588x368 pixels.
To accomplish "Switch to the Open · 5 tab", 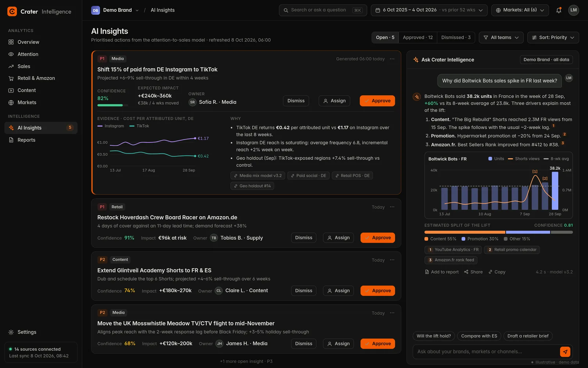I will (x=385, y=38).
